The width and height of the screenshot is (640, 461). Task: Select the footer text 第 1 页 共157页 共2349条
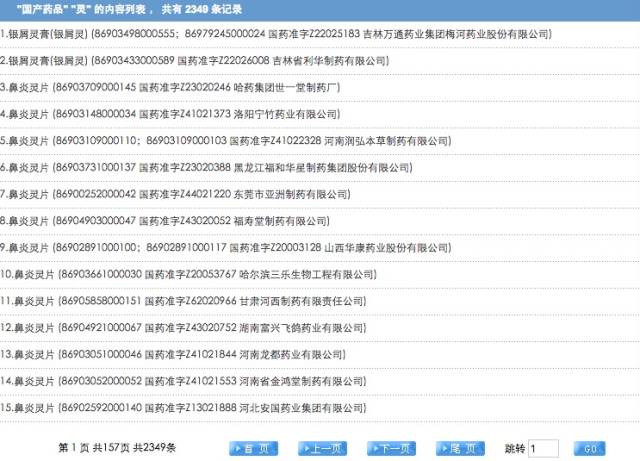pos(117,448)
